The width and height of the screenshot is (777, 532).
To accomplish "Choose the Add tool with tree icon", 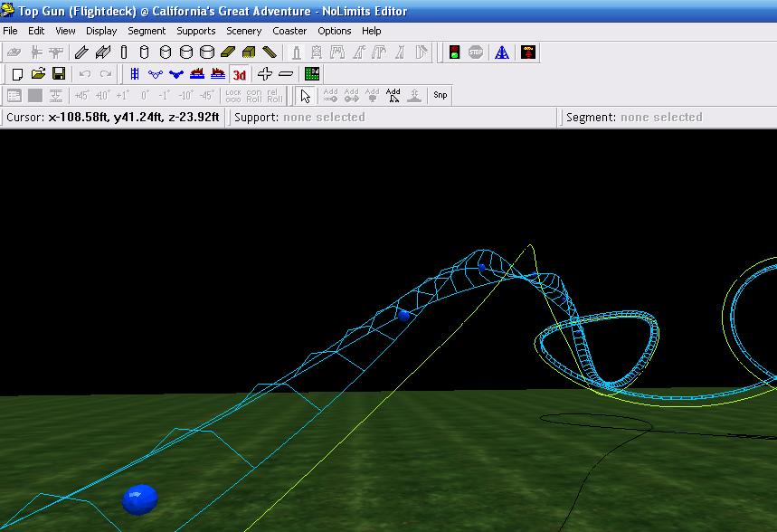I will pos(372,95).
